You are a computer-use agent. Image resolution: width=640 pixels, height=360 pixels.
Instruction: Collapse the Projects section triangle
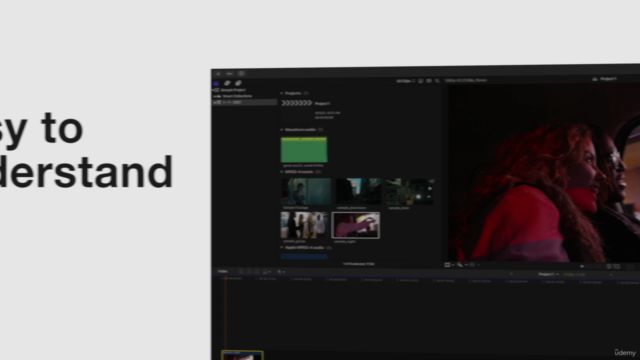pyautogui.click(x=282, y=93)
